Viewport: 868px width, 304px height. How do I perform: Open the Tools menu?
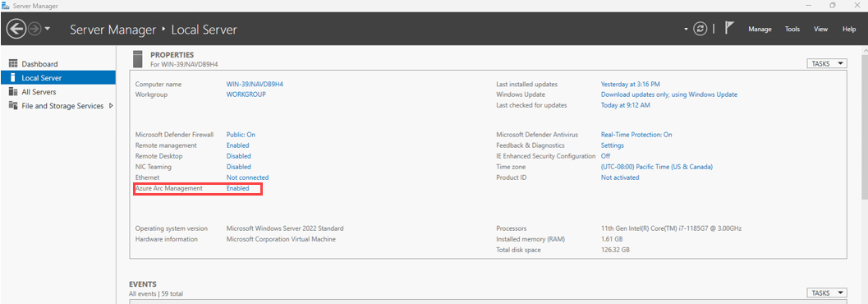792,30
